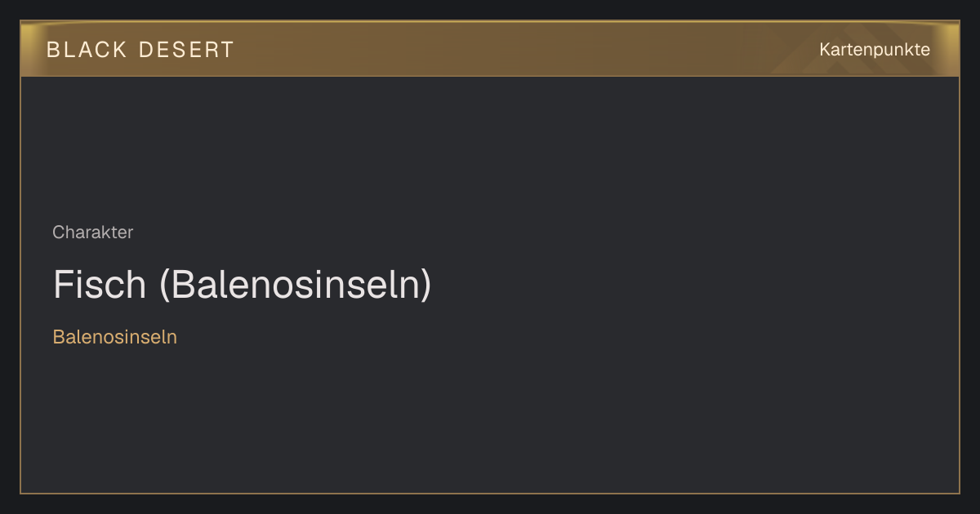Click the gap between BLACK DESERT and Kartenpunkte
980x514 pixels.
pos(527,50)
